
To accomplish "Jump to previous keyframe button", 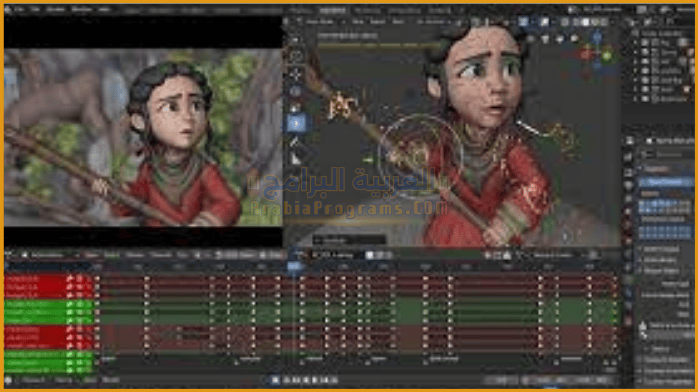I will click(x=296, y=380).
